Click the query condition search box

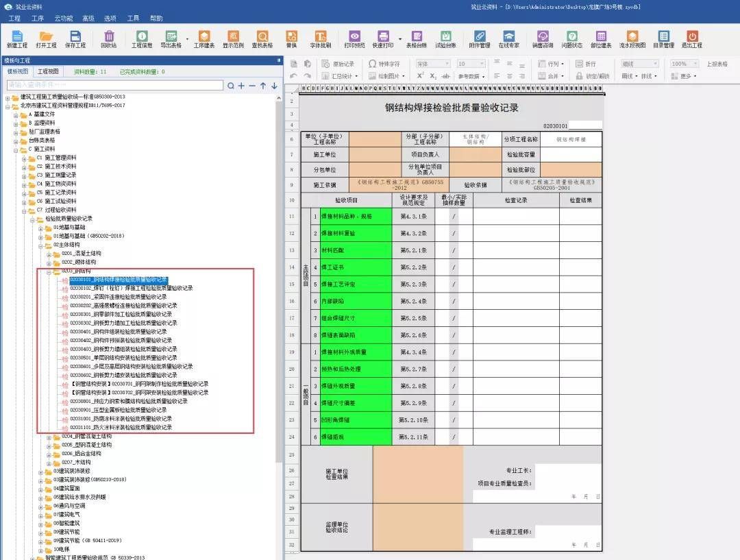point(114,85)
